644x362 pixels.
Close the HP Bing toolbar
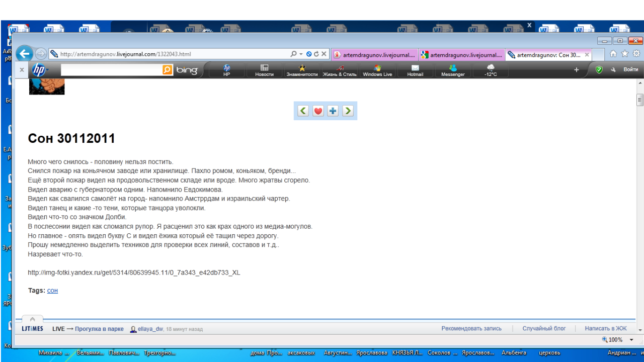pyautogui.click(x=22, y=70)
